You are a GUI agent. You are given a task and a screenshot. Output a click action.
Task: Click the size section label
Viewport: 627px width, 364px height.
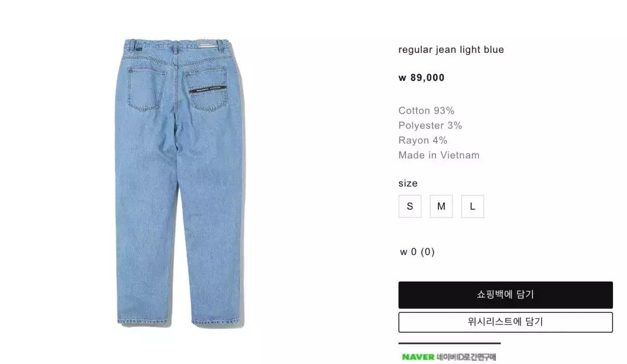coord(408,183)
